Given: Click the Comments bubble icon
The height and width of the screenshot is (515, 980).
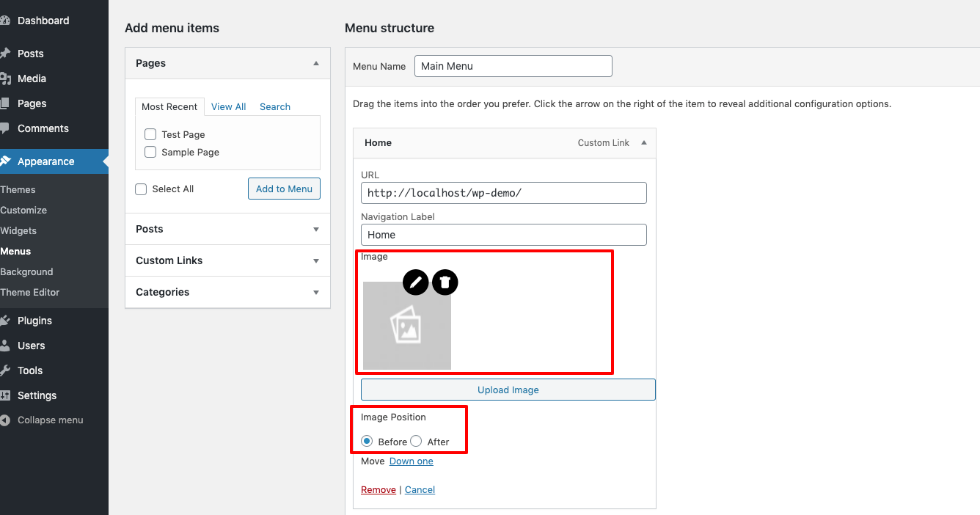Looking at the screenshot, I should click(x=4, y=128).
